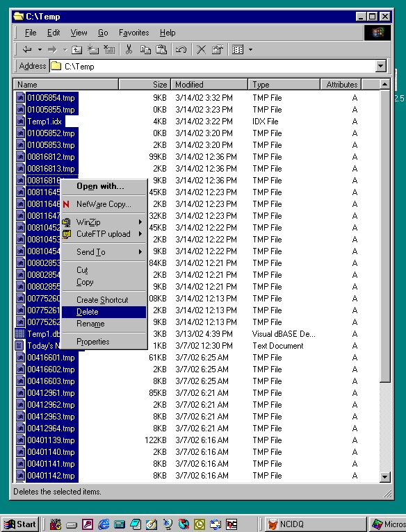Click the scissors Cut toolbar icon
Screen dimensions: 406x532
tap(129, 50)
